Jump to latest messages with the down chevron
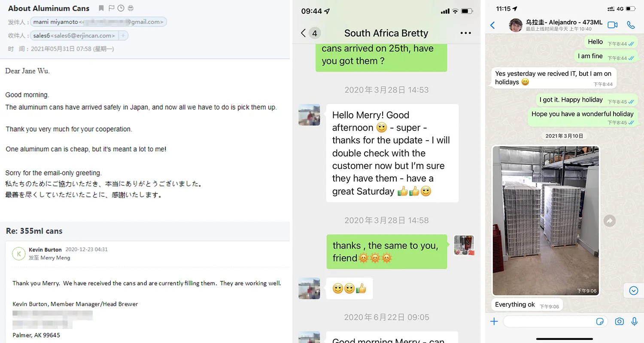Image resolution: width=644 pixels, height=343 pixels. point(634,291)
